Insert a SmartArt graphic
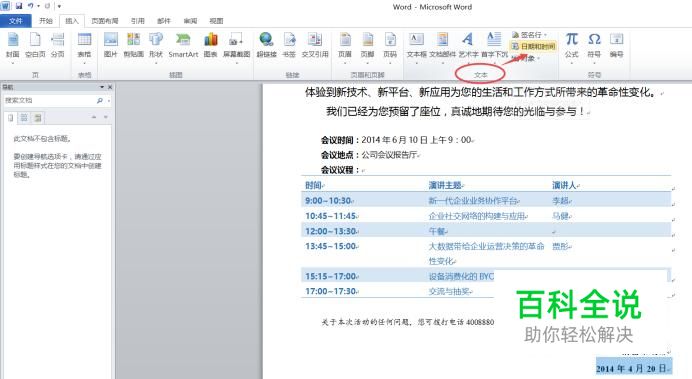This screenshot has height=379, width=692. (183, 46)
